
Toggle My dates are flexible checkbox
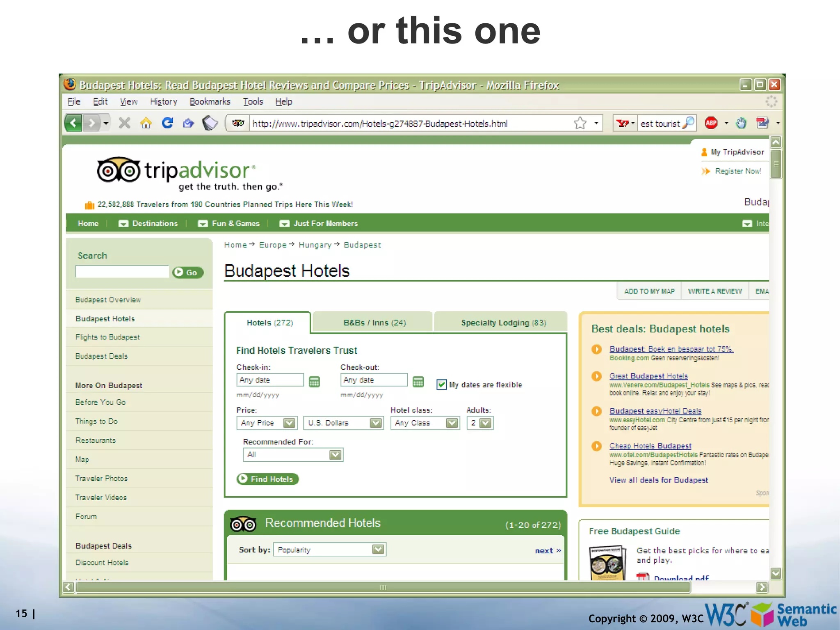[x=441, y=385]
